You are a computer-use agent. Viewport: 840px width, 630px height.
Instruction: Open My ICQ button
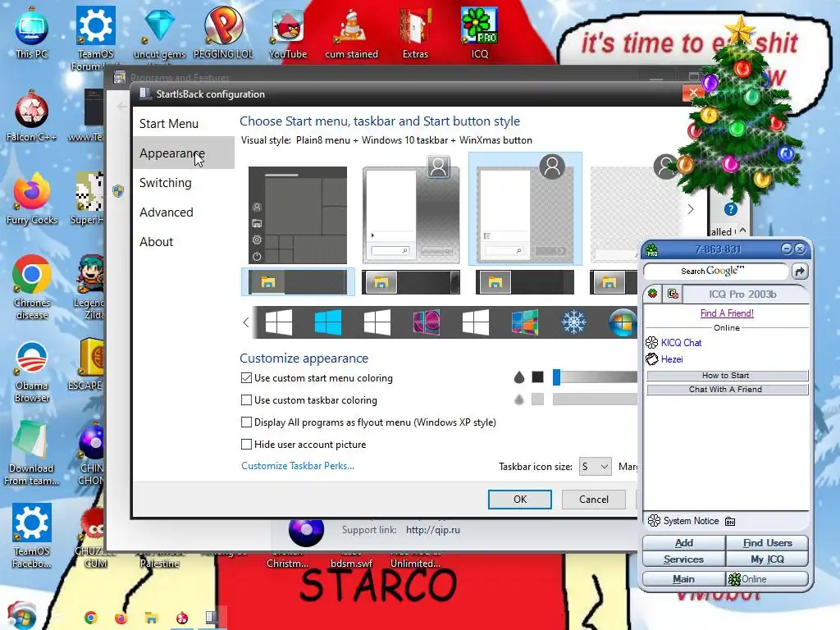pyautogui.click(x=767, y=559)
